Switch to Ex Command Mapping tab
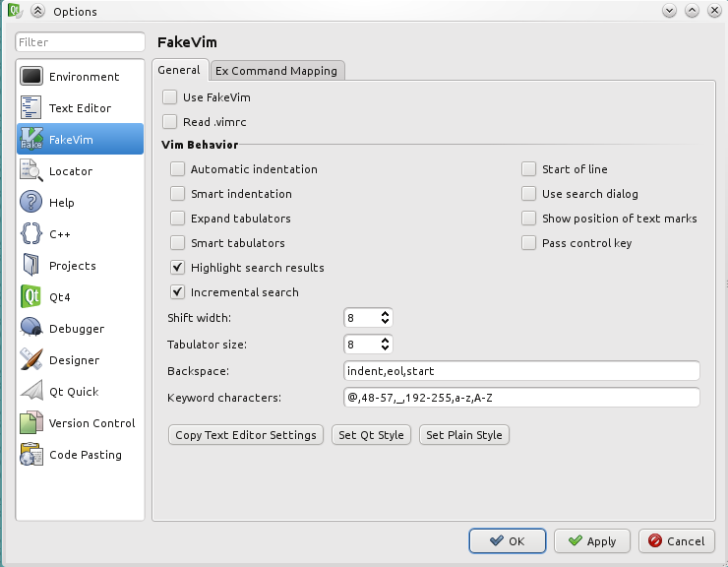Image resolution: width=728 pixels, height=567 pixels. [276, 71]
